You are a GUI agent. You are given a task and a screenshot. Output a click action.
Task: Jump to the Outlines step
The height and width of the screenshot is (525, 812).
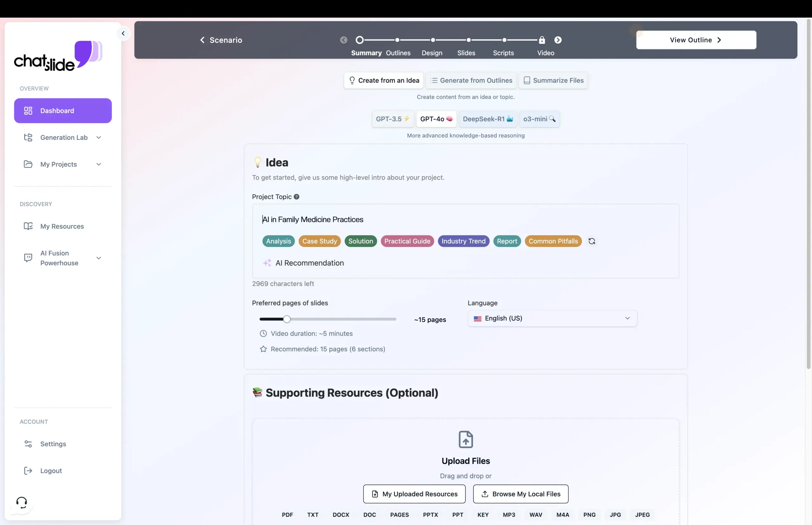pos(397,40)
